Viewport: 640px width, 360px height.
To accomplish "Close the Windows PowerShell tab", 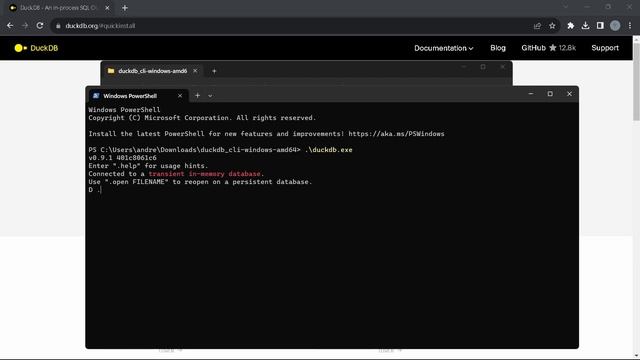I will click(x=180, y=96).
